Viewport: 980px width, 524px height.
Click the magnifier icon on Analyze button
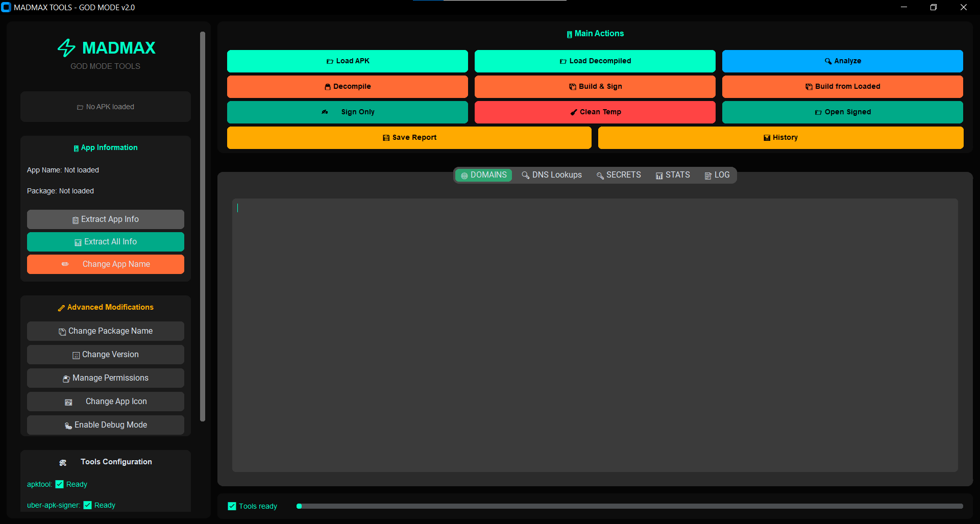point(828,61)
